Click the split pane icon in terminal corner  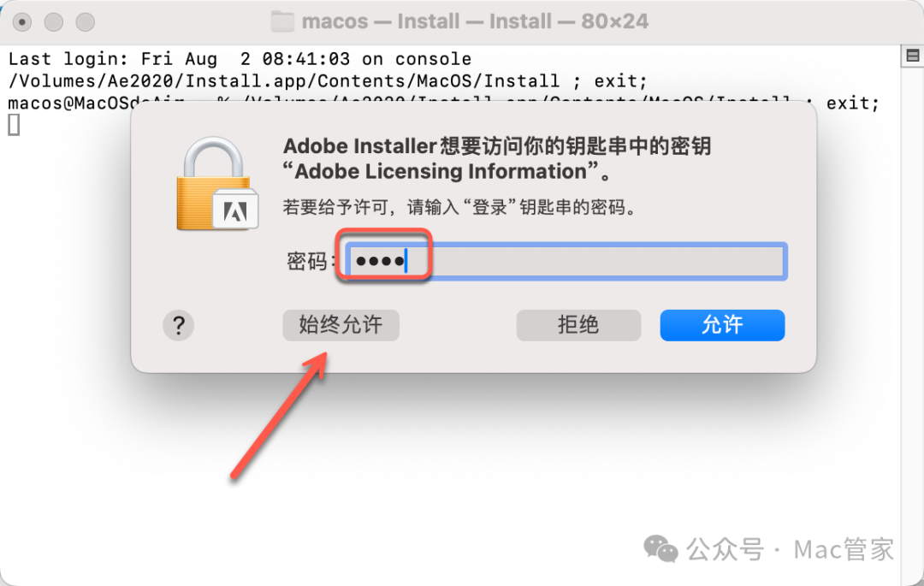[x=912, y=56]
